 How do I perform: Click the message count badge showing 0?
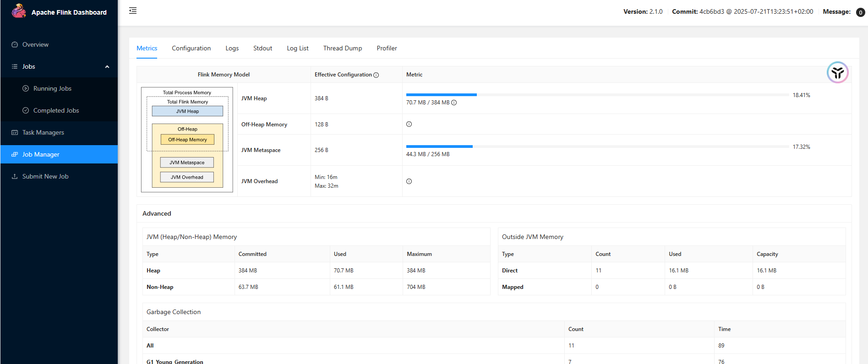click(860, 12)
